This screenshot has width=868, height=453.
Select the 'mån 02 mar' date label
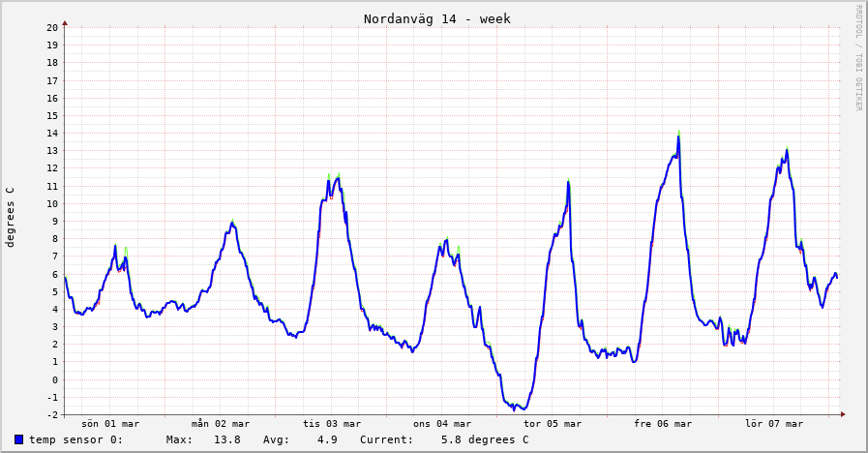click(221, 423)
